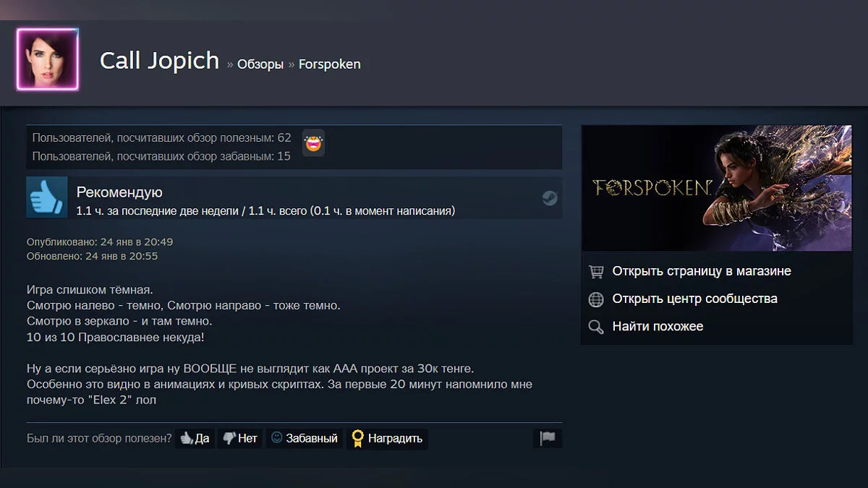Vote Да to mark review helpful
This screenshot has height=488, width=868.
point(195,438)
